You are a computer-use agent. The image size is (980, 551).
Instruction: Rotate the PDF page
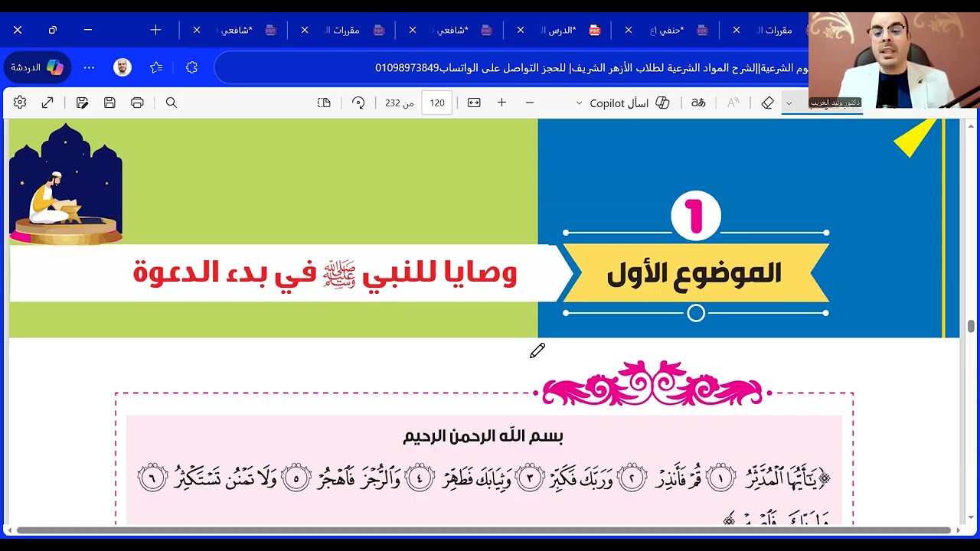(x=358, y=103)
